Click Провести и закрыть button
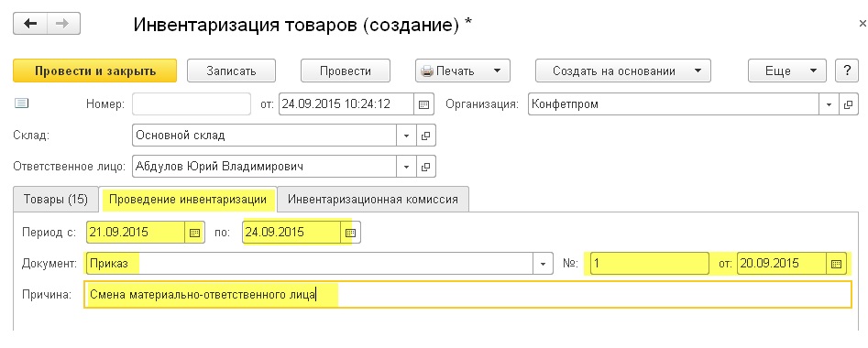This screenshot has width=868, height=348. pyautogui.click(x=95, y=71)
